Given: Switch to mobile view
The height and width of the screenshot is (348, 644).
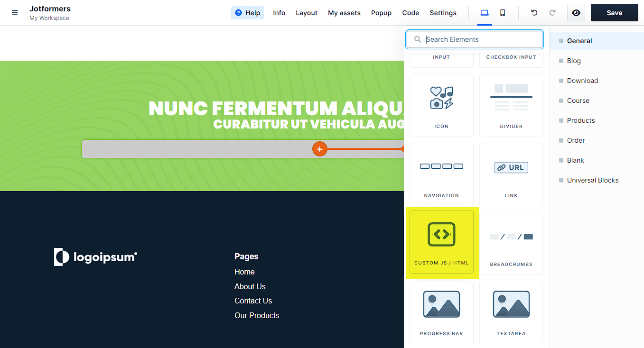Looking at the screenshot, I should [503, 13].
